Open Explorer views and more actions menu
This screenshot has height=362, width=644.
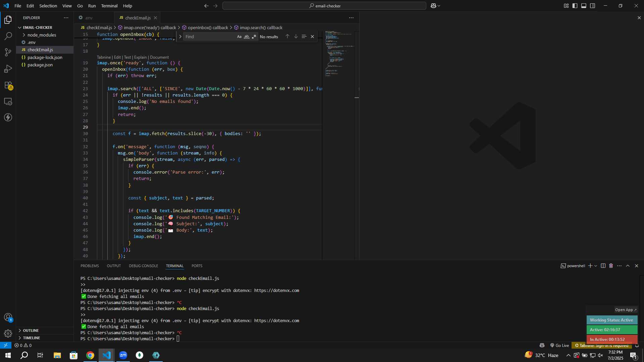click(x=66, y=18)
